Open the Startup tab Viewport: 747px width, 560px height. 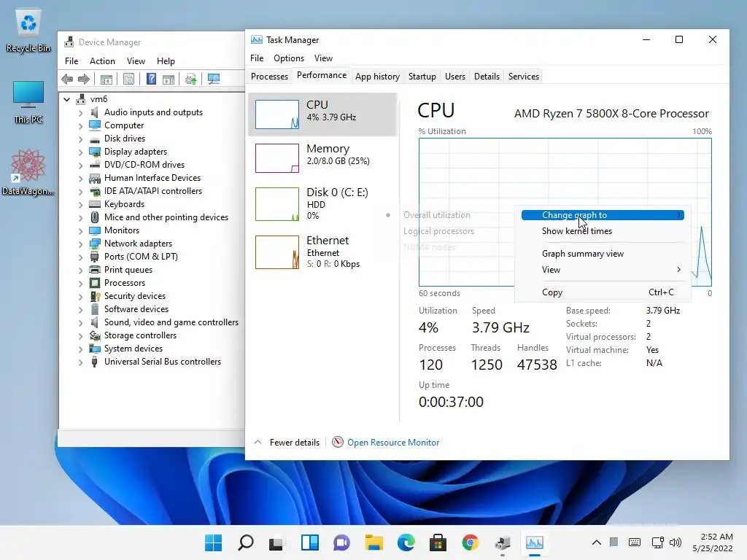pos(422,77)
